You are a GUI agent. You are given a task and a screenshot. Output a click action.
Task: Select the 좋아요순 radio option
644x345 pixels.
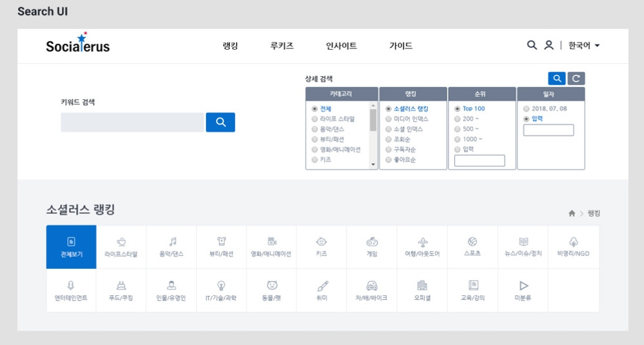click(x=388, y=159)
